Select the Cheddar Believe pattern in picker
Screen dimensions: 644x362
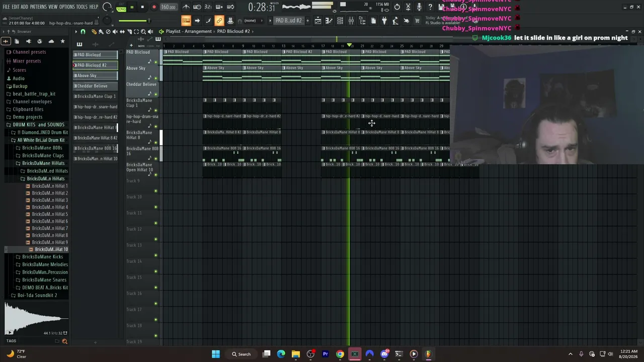tap(95, 86)
